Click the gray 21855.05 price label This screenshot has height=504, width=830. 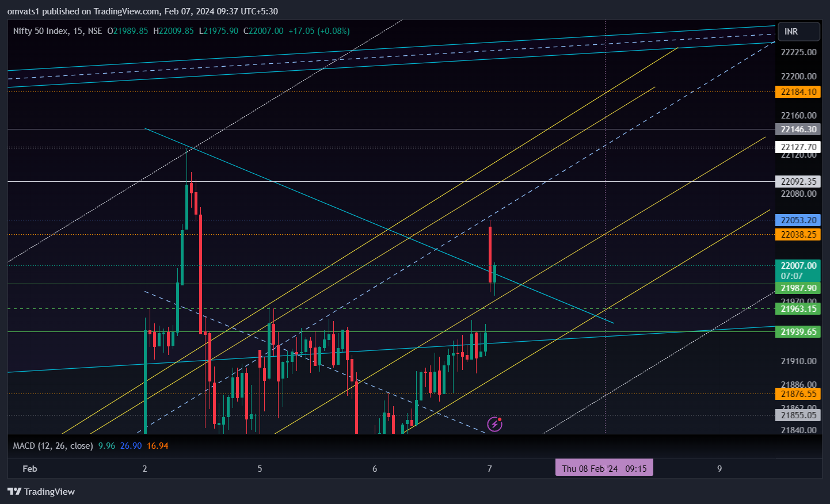coord(798,415)
